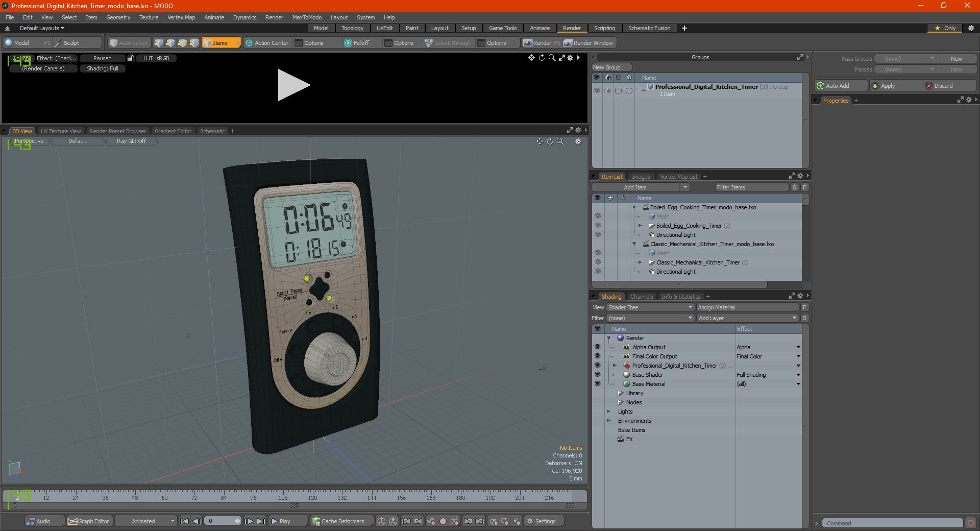Collapse Render node in Shader Tree
The image size is (980, 531).
(x=608, y=338)
